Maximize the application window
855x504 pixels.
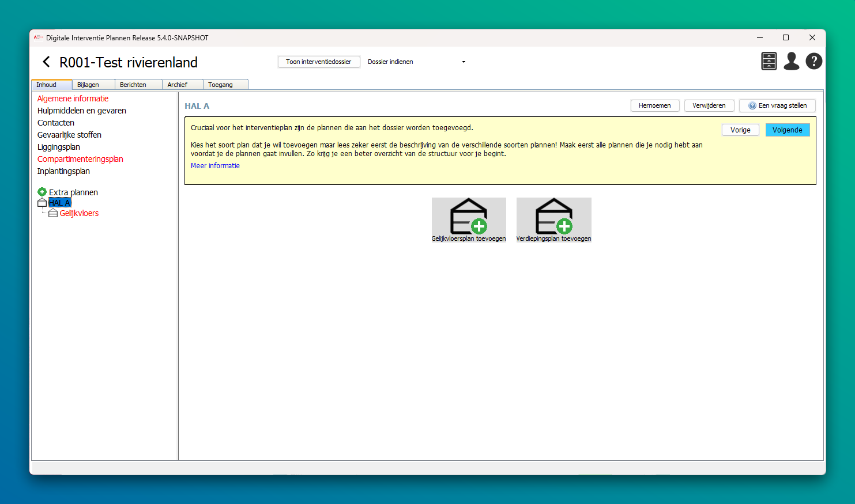tap(786, 37)
